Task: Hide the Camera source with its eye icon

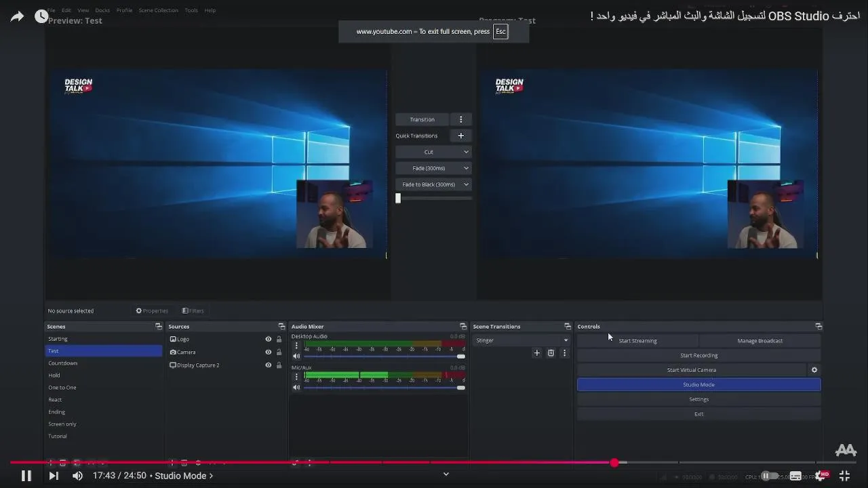Action: pyautogui.click(x=269, y=352)
